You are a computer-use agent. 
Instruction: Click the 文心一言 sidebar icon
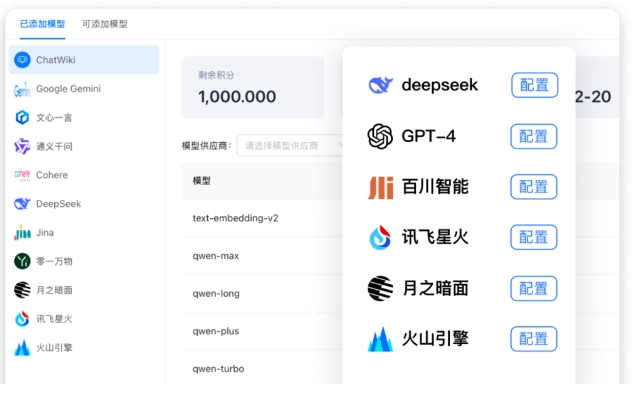pyautogui.click(x=22, y=118)
